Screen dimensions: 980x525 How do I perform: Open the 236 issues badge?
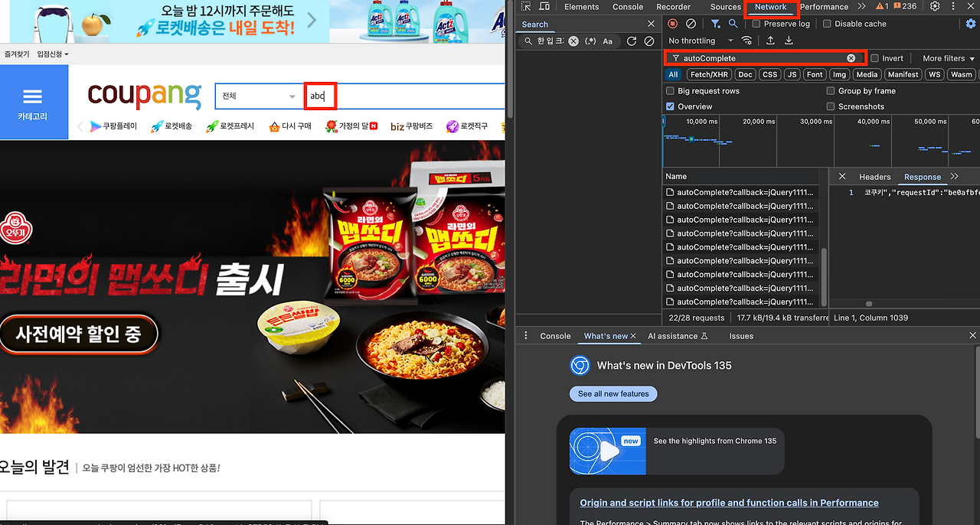click(904, 6)
